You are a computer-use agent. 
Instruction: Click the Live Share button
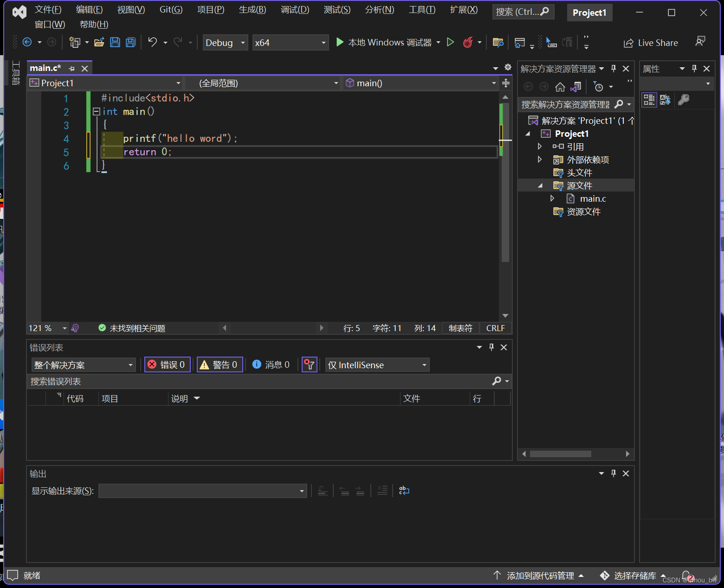click(651, 43)
